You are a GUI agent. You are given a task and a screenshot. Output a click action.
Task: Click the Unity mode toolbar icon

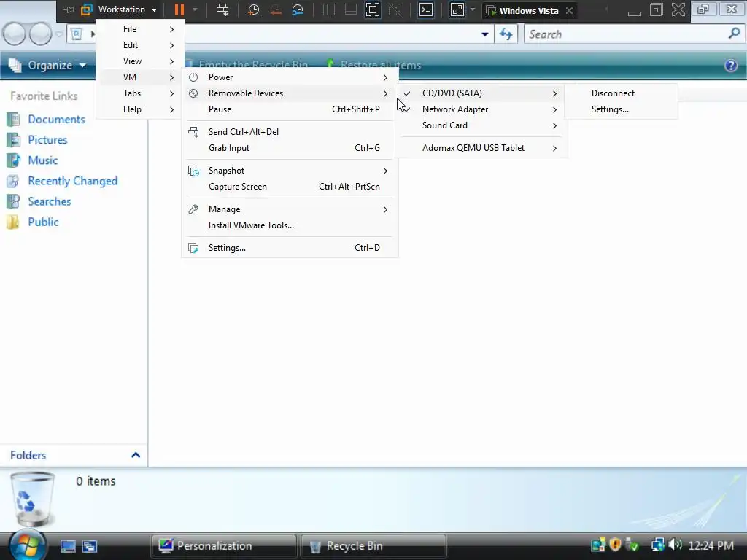[395, 9]
